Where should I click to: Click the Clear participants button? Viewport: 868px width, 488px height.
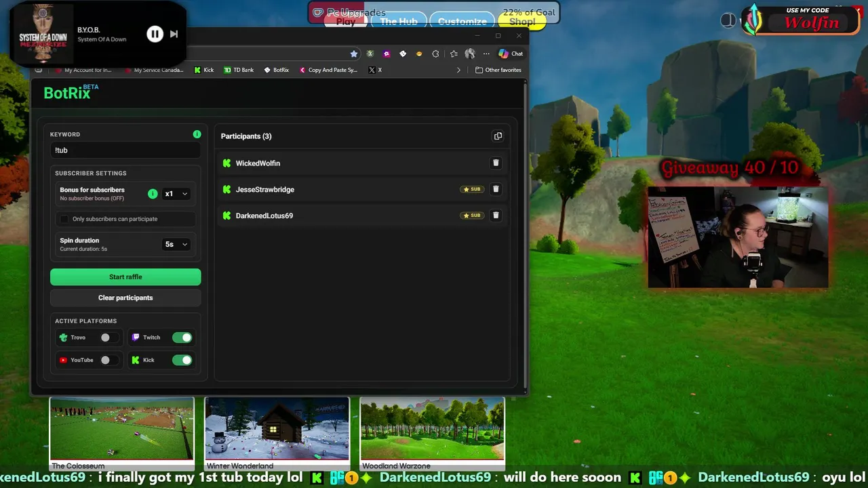[x=125, y=298]
